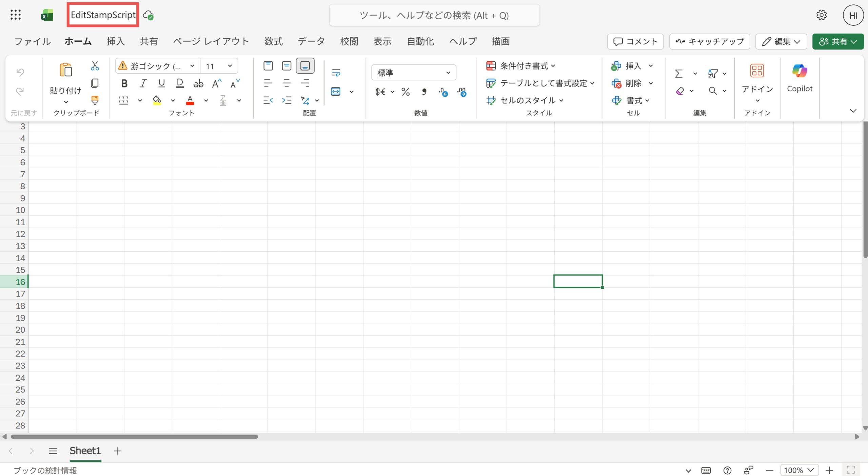This screenshot has height=476, width=868.
Task: Click the percent style icon
Action: click(x=405, y=92)
